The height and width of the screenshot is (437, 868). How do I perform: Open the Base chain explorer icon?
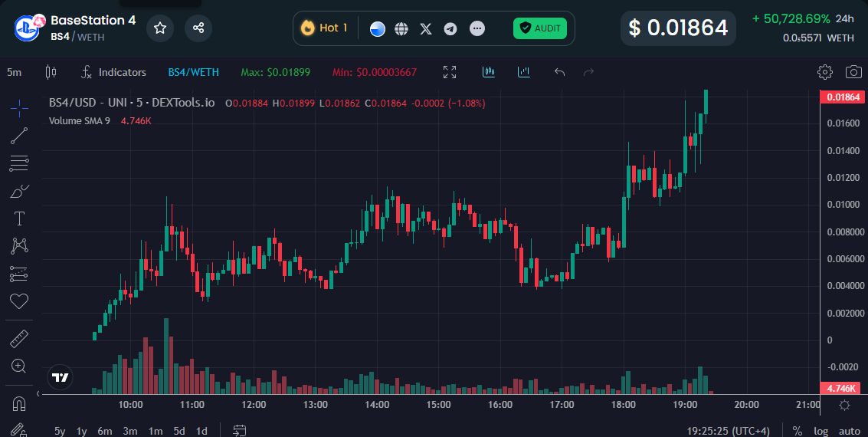click(x=378, y=29)
